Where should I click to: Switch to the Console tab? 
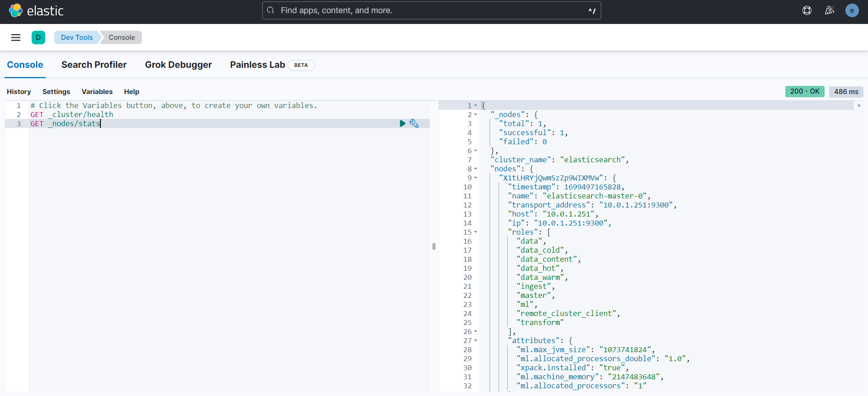point(25,65)
